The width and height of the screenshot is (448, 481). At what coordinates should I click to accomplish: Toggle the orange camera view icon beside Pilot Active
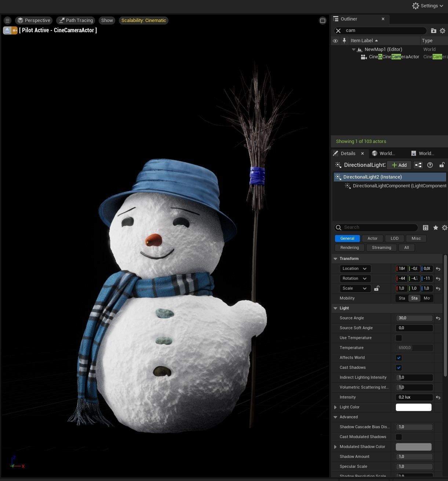[14, 30]
